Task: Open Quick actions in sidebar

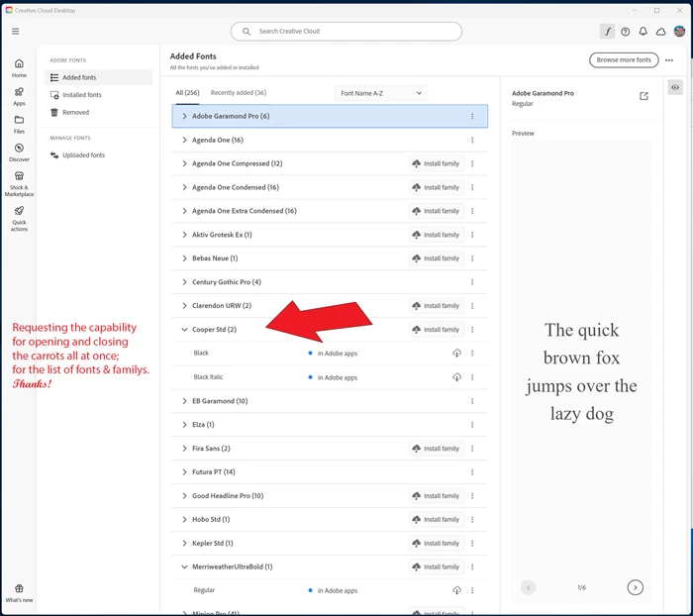Action: pos(19,219)
